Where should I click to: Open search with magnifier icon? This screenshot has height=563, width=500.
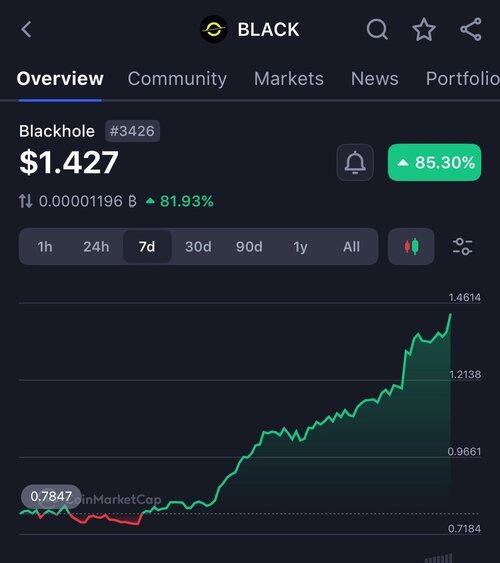(x=377, y=29)
